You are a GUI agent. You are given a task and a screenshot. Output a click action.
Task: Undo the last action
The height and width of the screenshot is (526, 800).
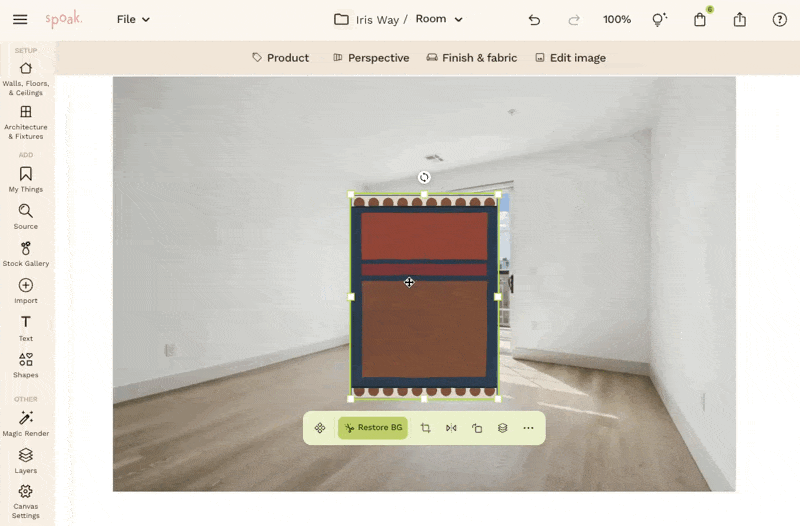[534, 20]
